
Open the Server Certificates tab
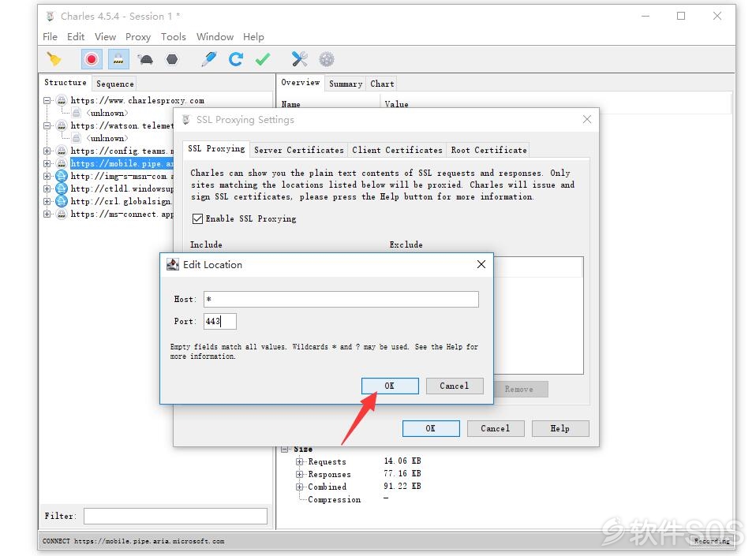coord(299,150)
